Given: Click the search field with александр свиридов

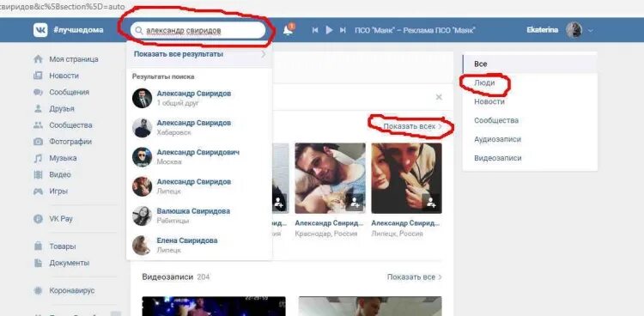Looking at the screenshot, I should coord(198,30).
